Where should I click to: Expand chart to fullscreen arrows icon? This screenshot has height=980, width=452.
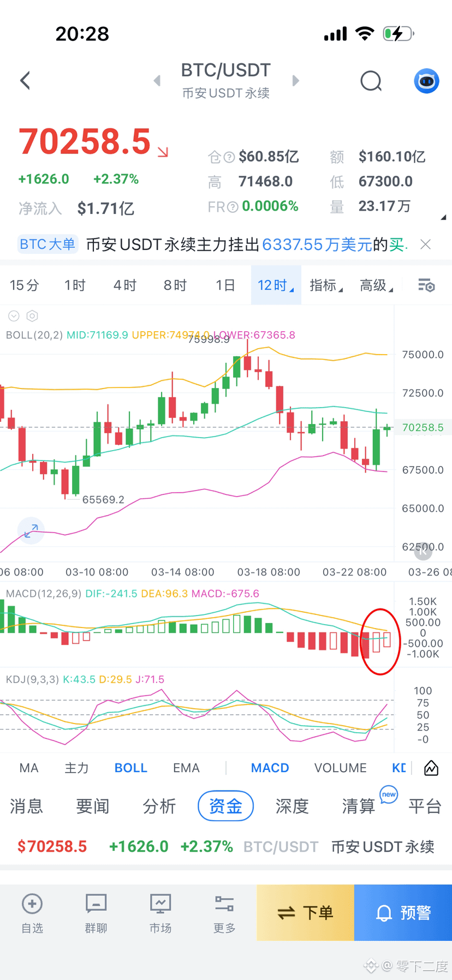pyautogui.click(x=31, y=530)
